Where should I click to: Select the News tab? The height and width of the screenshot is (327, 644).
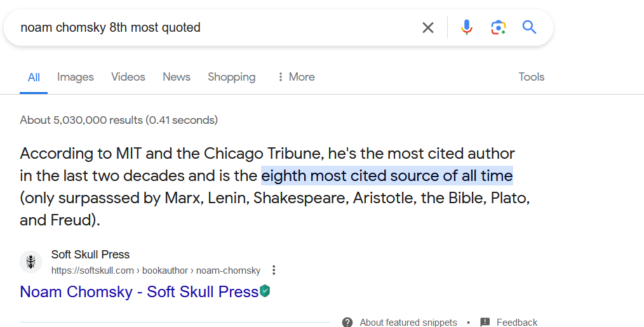click(177, 77)
